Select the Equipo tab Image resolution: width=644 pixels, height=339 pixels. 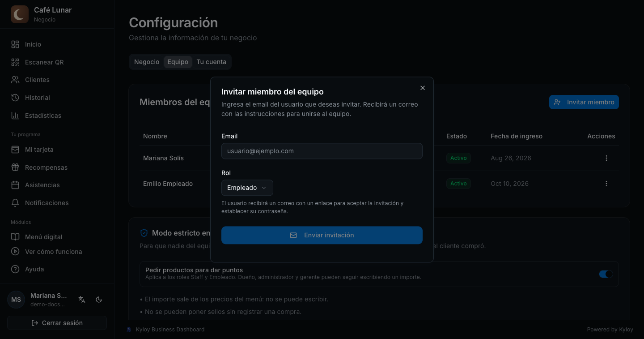tap(178, 62)
